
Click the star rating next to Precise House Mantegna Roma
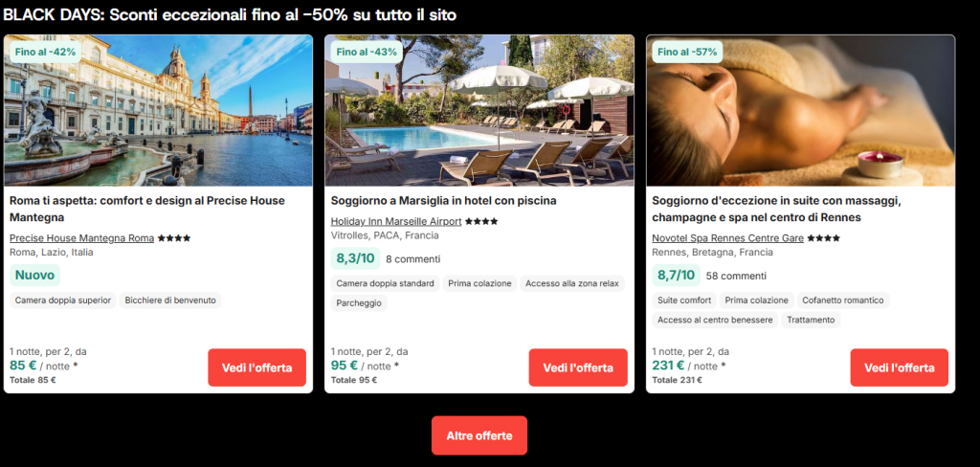point(174,238)
